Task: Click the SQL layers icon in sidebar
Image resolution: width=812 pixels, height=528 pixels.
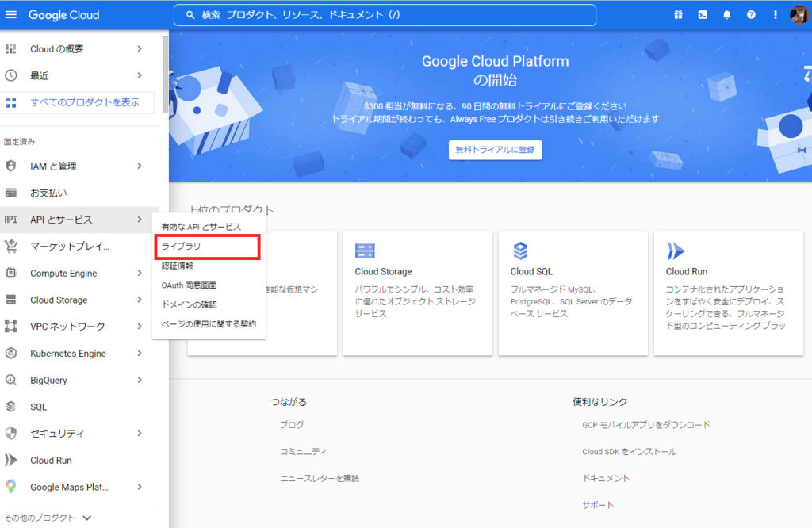Action: [11, 407]
